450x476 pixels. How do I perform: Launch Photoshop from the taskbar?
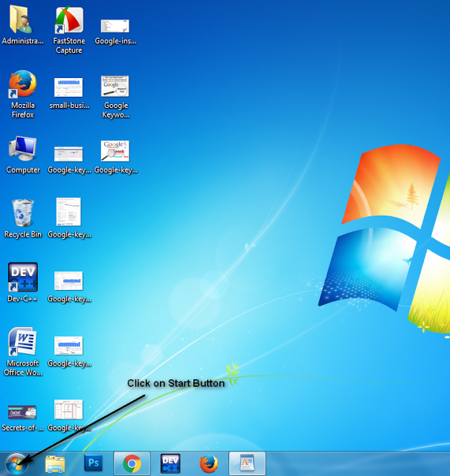(x=93, y=463)
